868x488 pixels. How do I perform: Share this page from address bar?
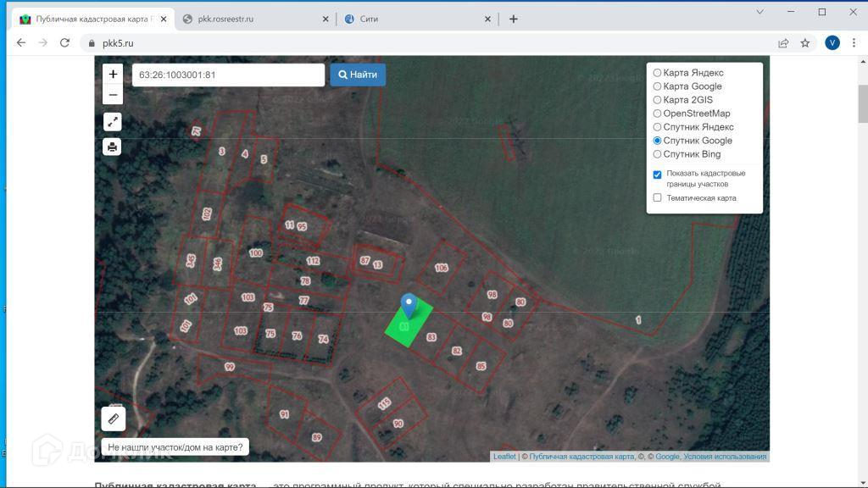tap(783, 43)
